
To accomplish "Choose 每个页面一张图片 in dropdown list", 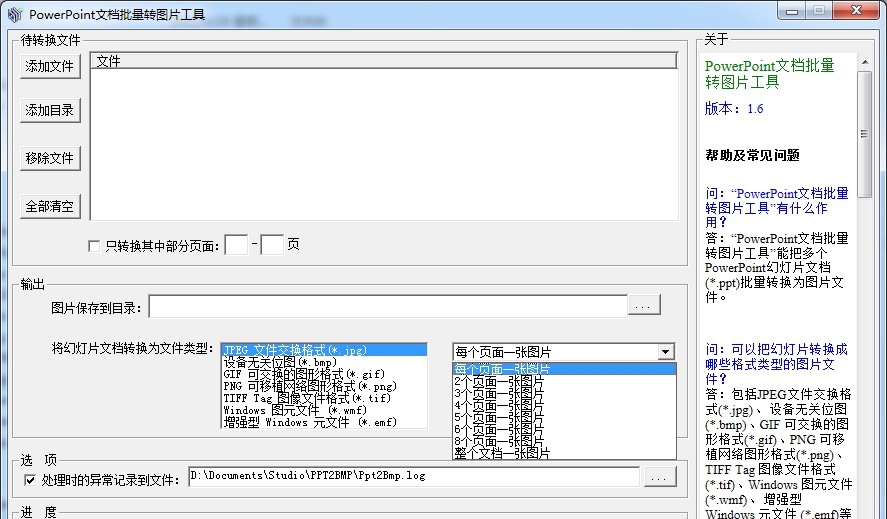I will pos(564,369).
